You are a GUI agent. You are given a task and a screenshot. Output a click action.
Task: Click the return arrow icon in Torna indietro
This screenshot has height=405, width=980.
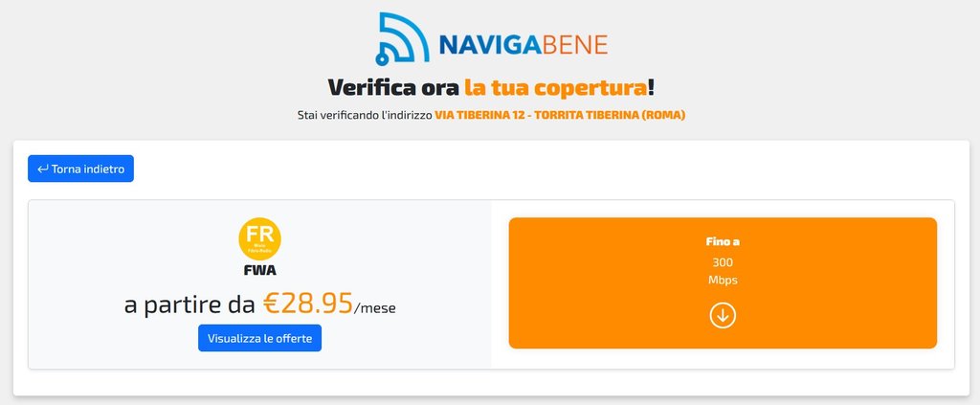(43, 169)
